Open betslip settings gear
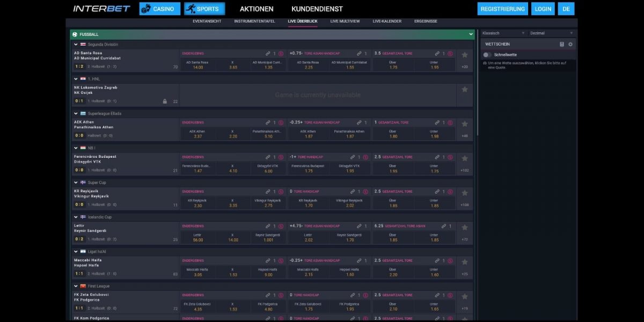The image size is (644, 322). pos(570,44)
